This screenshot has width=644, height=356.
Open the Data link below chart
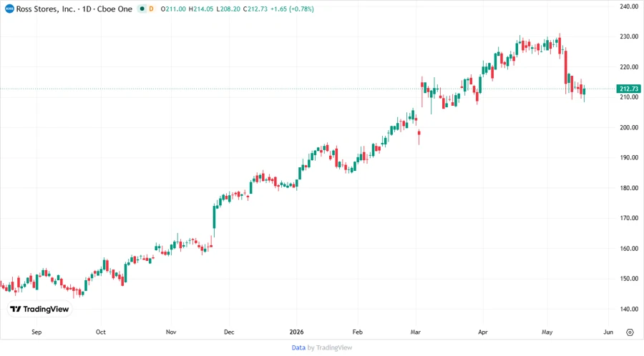298,348
